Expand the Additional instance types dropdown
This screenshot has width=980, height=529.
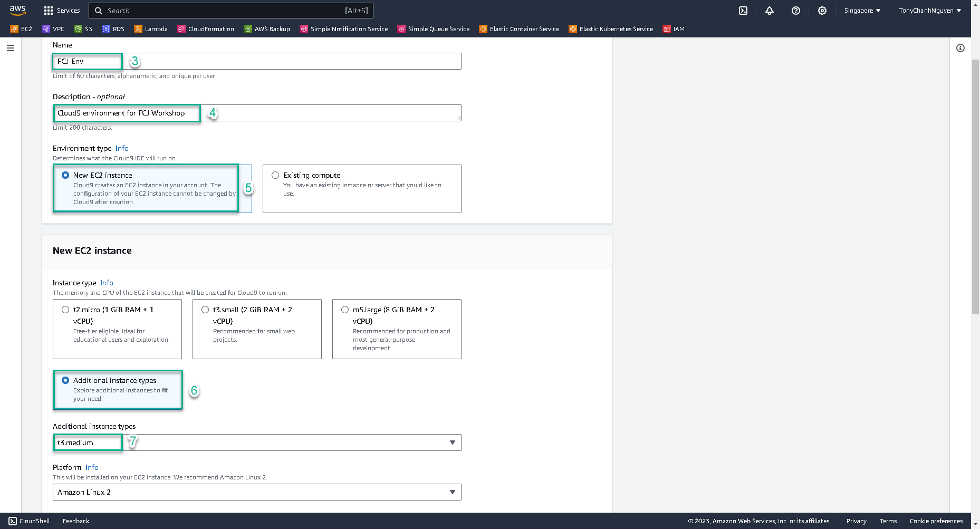(257, 443)
